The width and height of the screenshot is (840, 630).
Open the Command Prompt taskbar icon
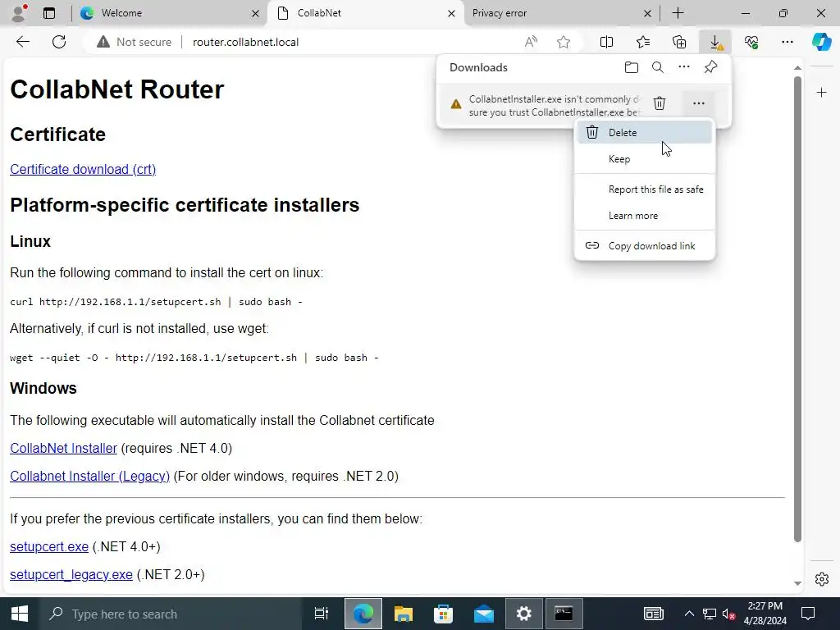pyautogui.click(x=564, y=614)
